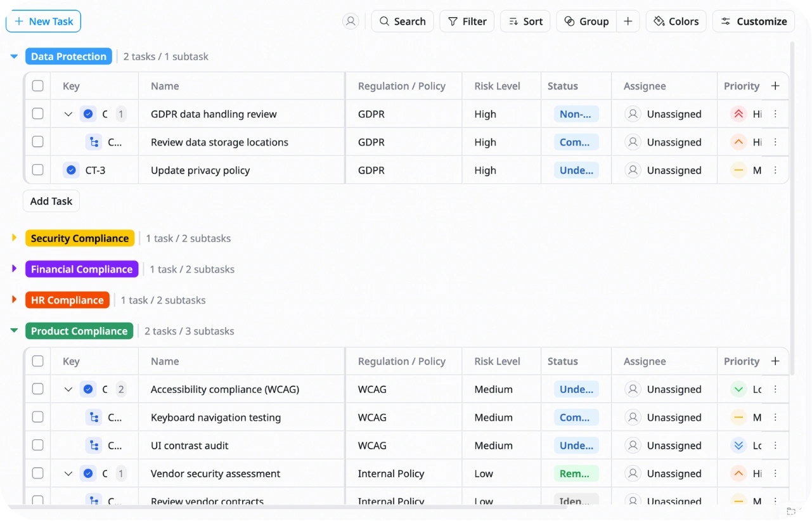Click the Financial Compliance group label
The image size is (812, 521).
pyautogui.click(x=82, y=269)
